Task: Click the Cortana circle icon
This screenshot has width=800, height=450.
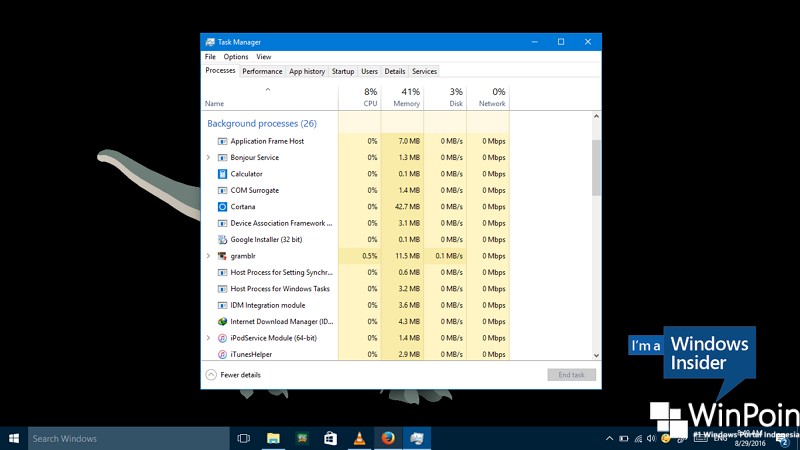Action: [x=222, y=207]
